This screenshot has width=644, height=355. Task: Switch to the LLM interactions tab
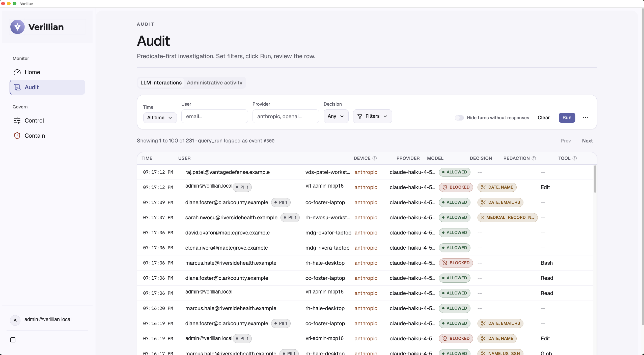pyautogui.click(x=161, y=83)
